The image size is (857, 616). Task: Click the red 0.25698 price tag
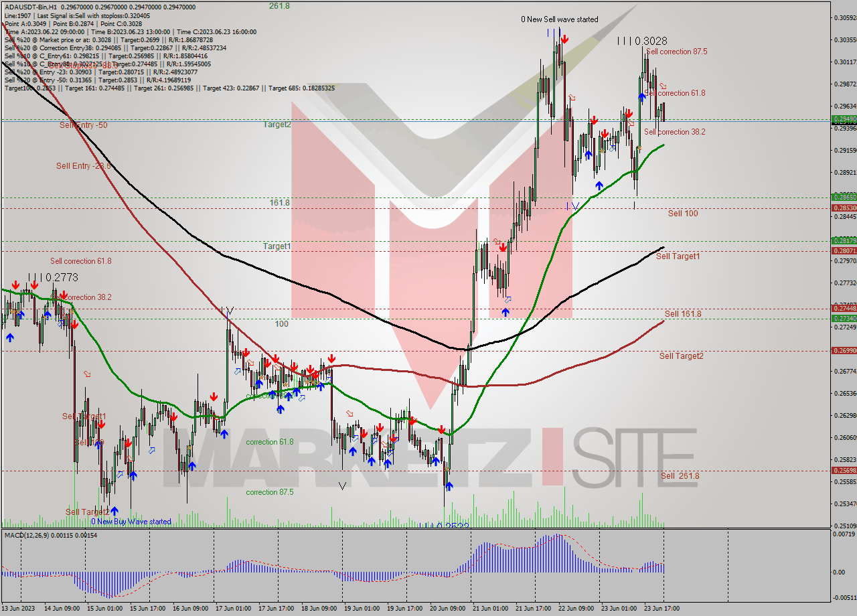[x=844, y=471]
